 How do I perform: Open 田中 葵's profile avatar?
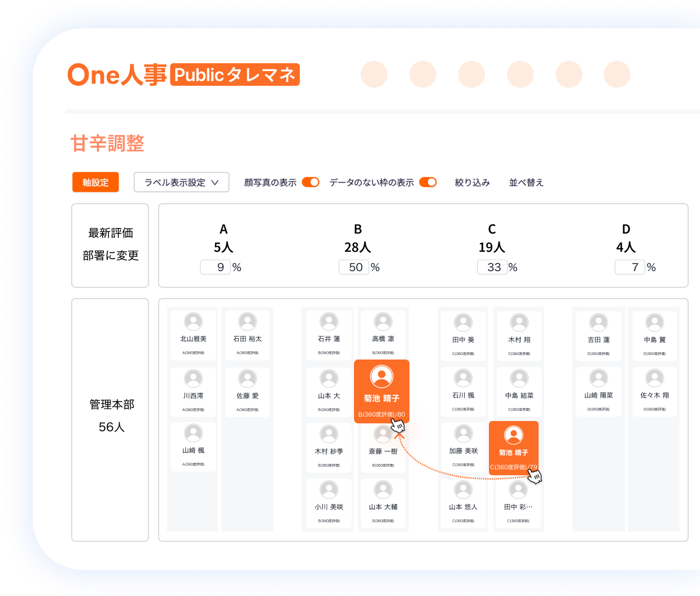coord(463,322)
